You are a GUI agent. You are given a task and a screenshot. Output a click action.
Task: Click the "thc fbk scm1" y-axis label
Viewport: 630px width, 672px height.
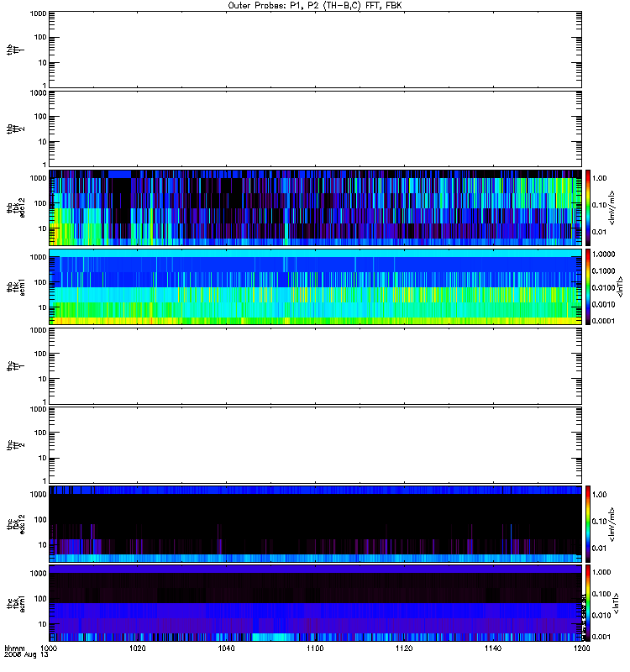point(15,603)
